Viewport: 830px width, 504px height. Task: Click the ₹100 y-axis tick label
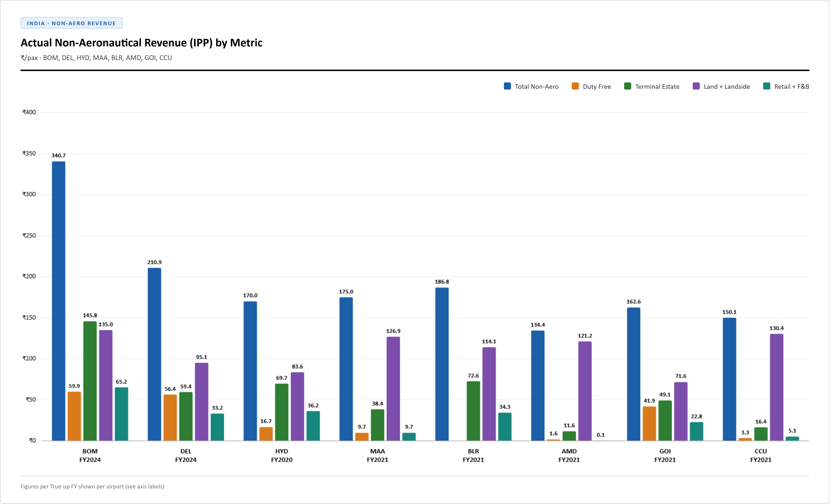pos(29,358)
